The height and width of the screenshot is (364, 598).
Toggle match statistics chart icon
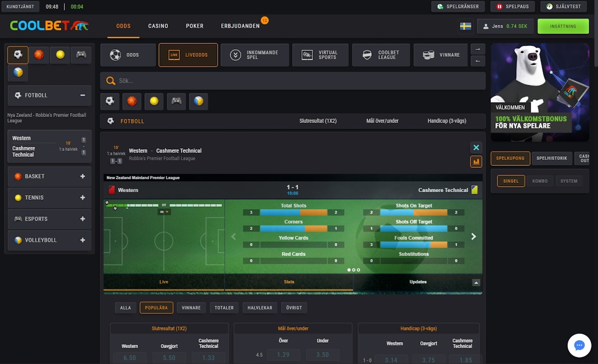(x=476, y=161)
